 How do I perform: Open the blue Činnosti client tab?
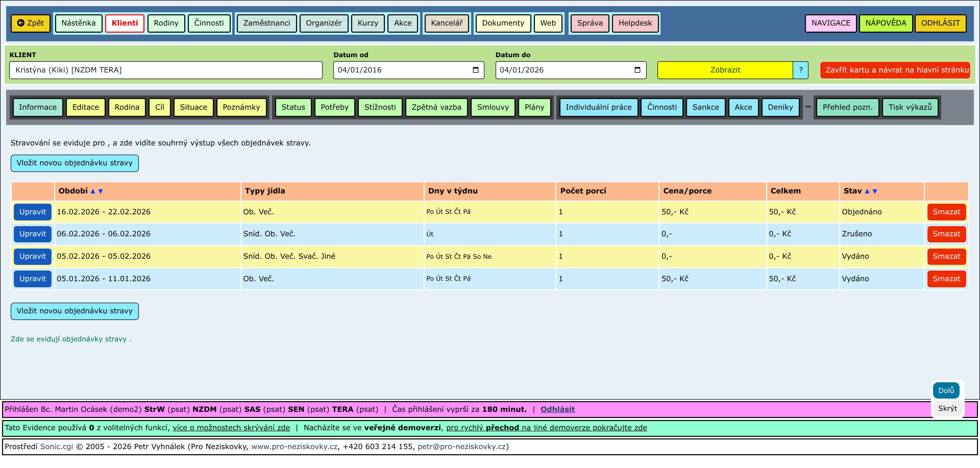(x=662, y=107)
